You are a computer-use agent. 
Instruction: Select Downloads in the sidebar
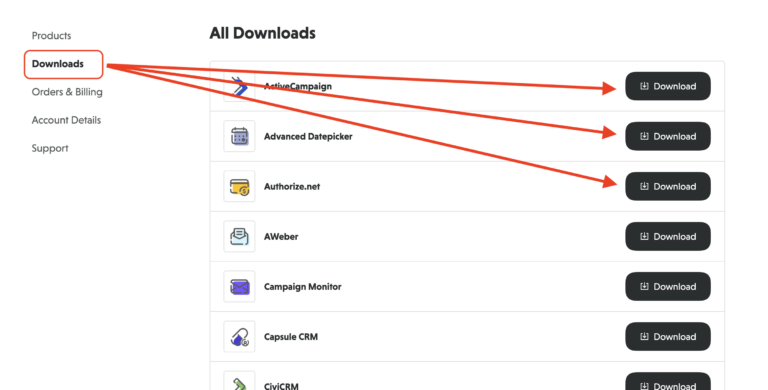pos(58,64)
